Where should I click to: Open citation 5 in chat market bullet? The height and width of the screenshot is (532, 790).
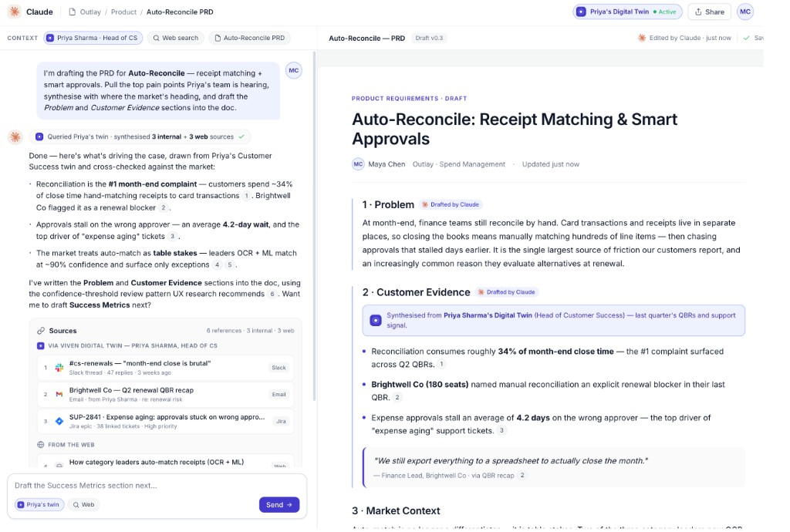(x=230, y=264)
